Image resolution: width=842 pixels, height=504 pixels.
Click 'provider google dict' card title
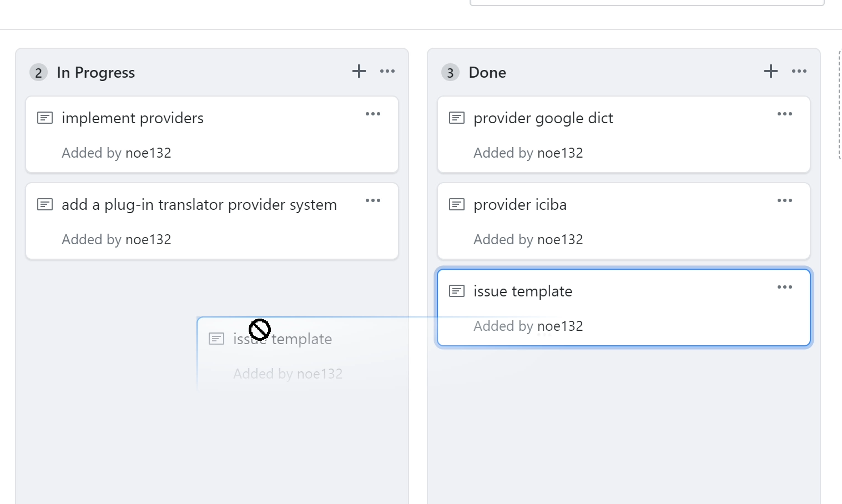[x=543, y=118]
